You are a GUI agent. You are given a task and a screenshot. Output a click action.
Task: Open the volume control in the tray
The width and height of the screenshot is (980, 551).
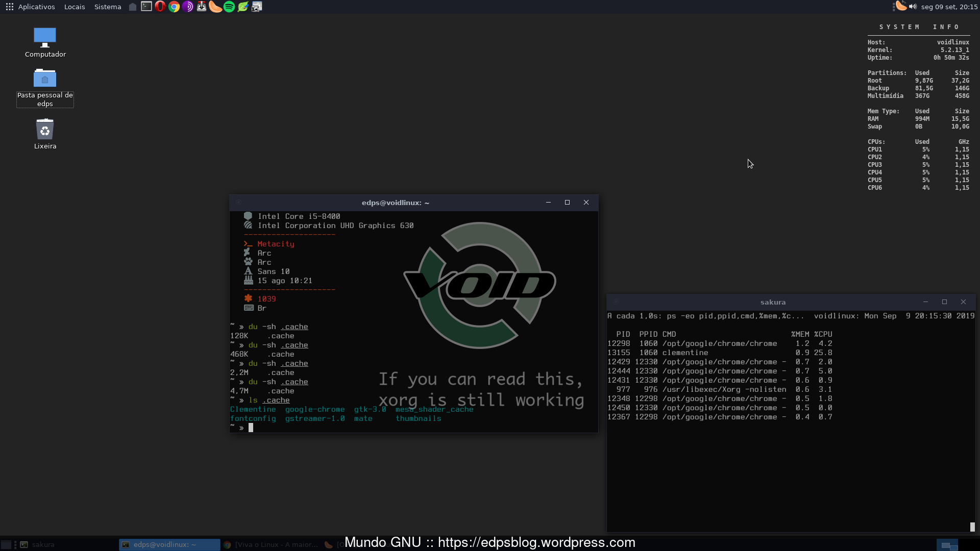[x=913, y=7]
